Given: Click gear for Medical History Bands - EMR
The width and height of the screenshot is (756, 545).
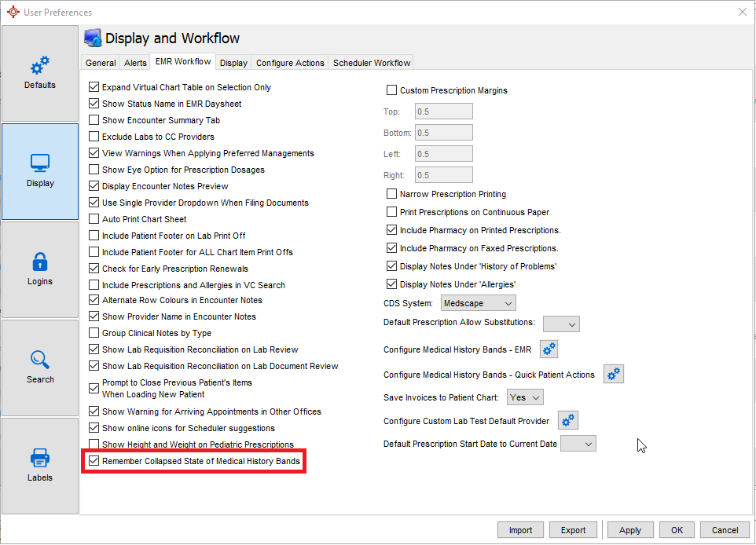Looking at the screenshot, I should (x=549, y=349).
